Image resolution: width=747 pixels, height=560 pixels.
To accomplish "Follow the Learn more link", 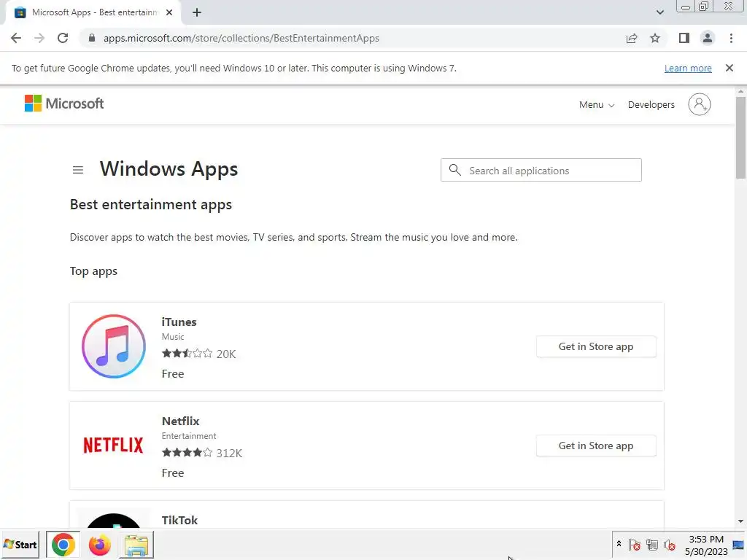I will click(x=688, y=68).
